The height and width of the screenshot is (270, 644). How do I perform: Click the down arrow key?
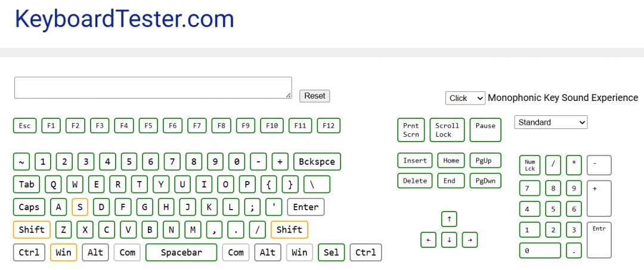pos(449,240)
